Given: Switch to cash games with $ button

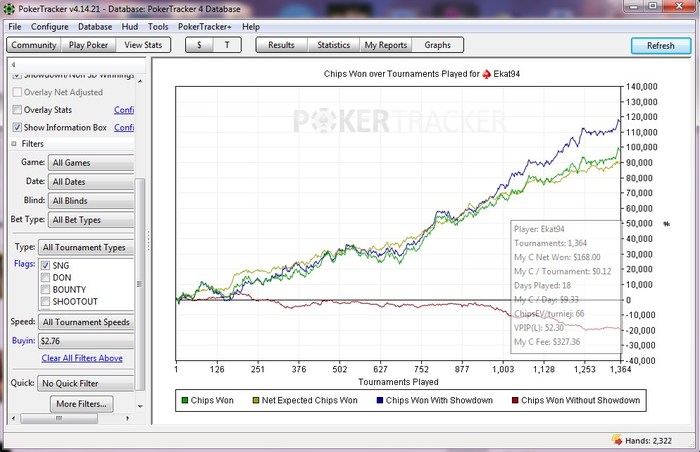Looking at the screenshot, I should point(199,45).
